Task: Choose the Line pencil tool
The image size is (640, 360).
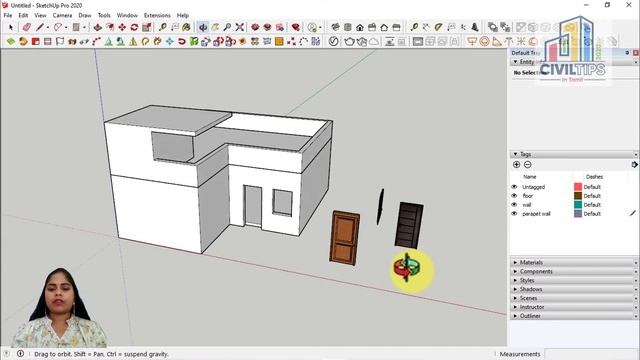Action: pos(40,27)
